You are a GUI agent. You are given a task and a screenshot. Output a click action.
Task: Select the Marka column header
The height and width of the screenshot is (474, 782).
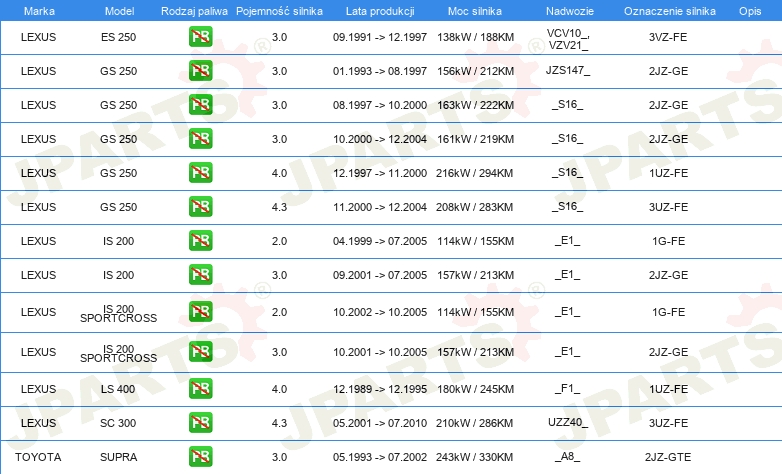pyautogui.click(x=39, y=11)
